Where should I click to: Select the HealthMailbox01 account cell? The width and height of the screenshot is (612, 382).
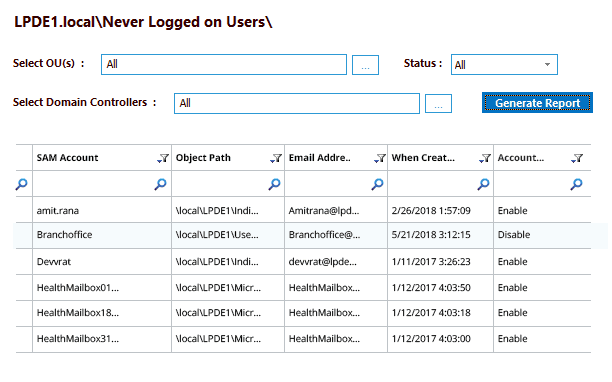(102, 288)
